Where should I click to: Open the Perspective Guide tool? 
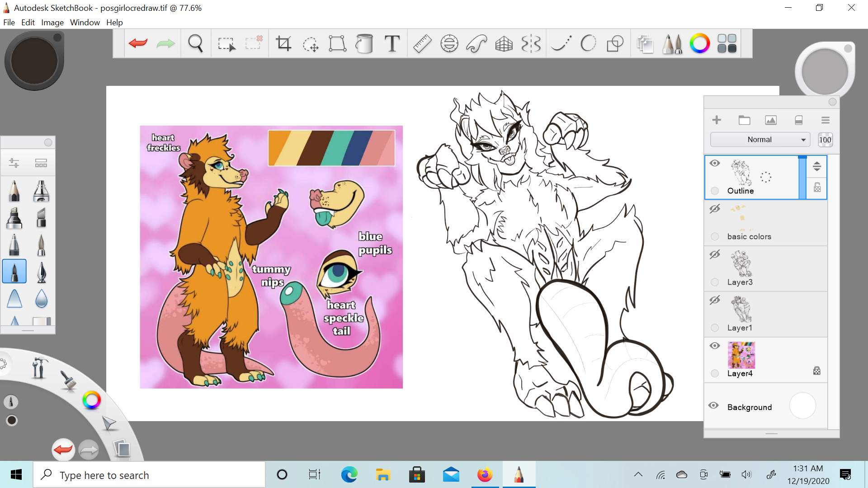[504, 44]
